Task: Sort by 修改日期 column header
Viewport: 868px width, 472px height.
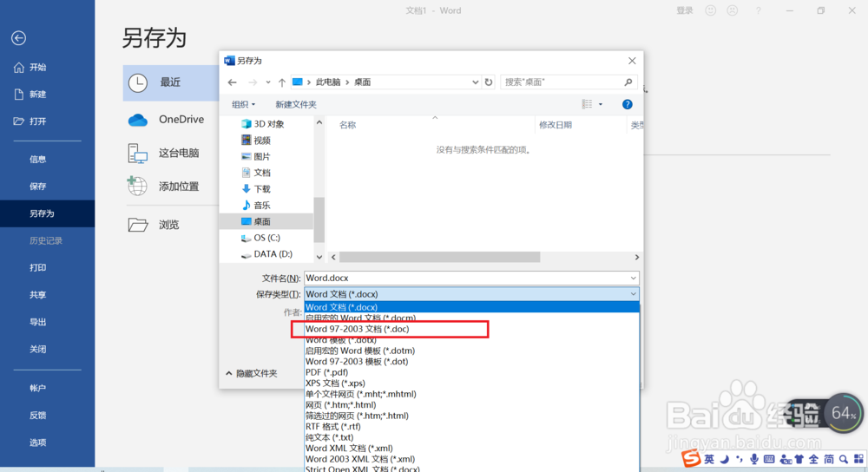Action: click(556, 125)
